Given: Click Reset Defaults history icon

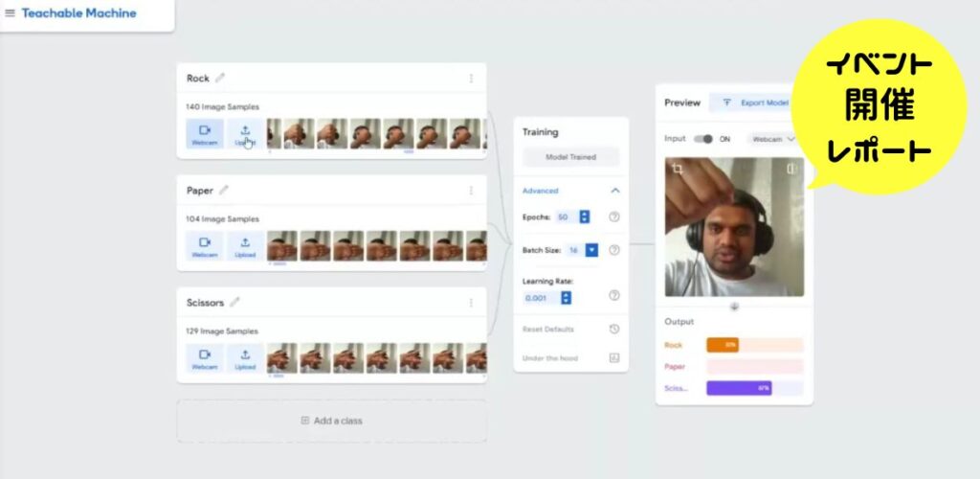Looking at the screenshot, I should [x=613, y=329].
